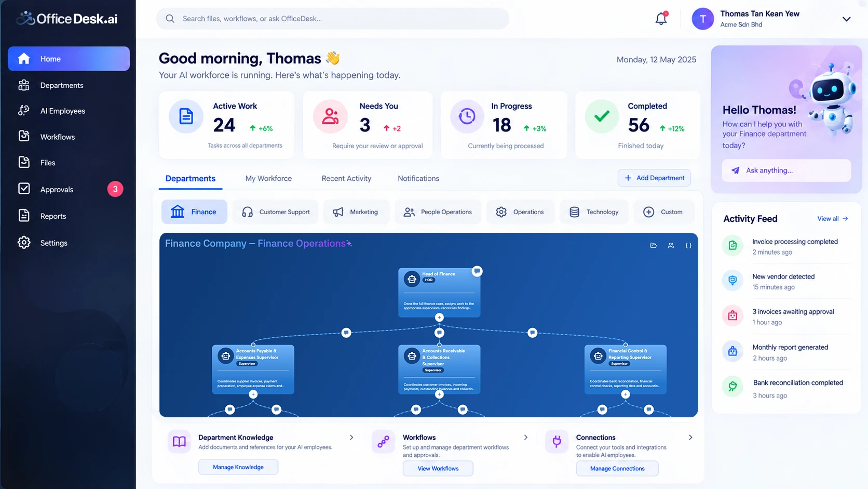Expand the Accounts Payable Supervisor plus node
This screenshot has height=489, width=868.
tap(253, 394)
